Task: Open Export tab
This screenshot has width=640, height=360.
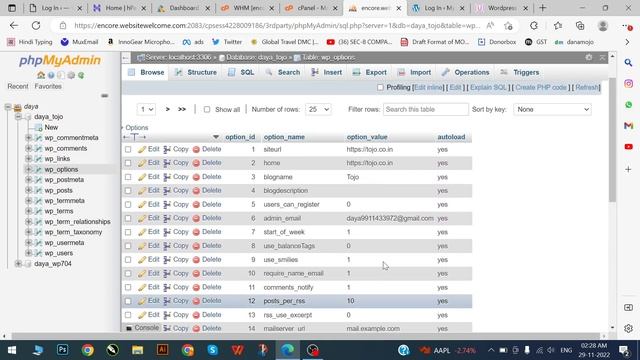Action: 369,72
